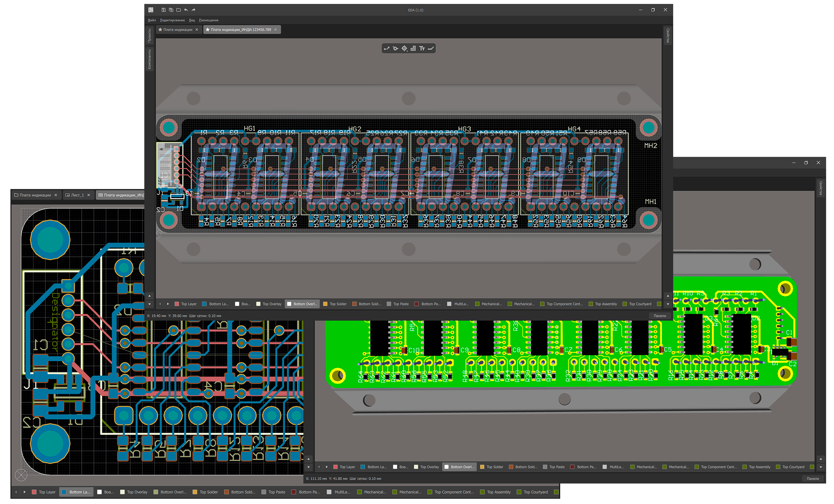
Task: Toggle the Top Solder layer swatch in top window
Action: click(326, 304)
